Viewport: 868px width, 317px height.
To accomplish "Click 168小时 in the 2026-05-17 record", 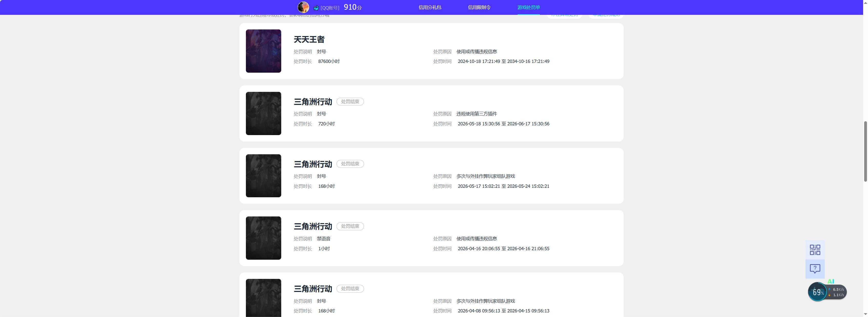I will tap(327, 186).
